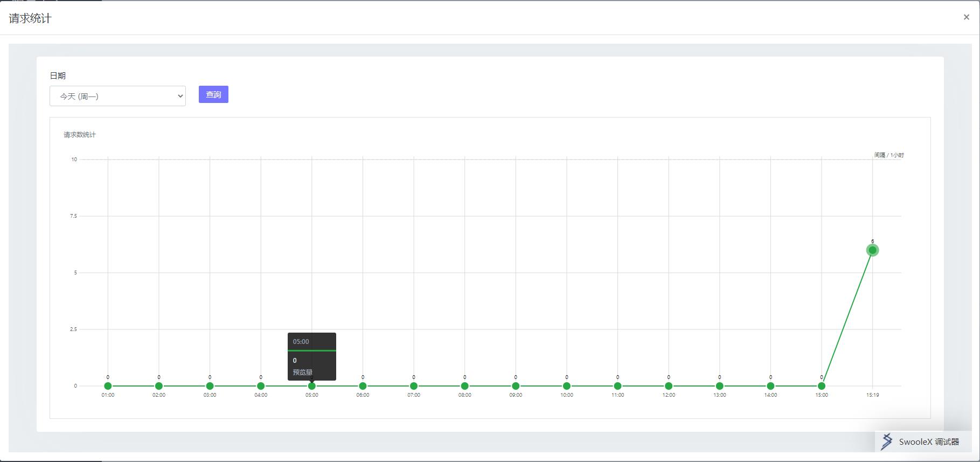Viewport: 980px width, 462px height.
Task: Click the 请求统计 dialog title
Action: (x=30, y=18)
